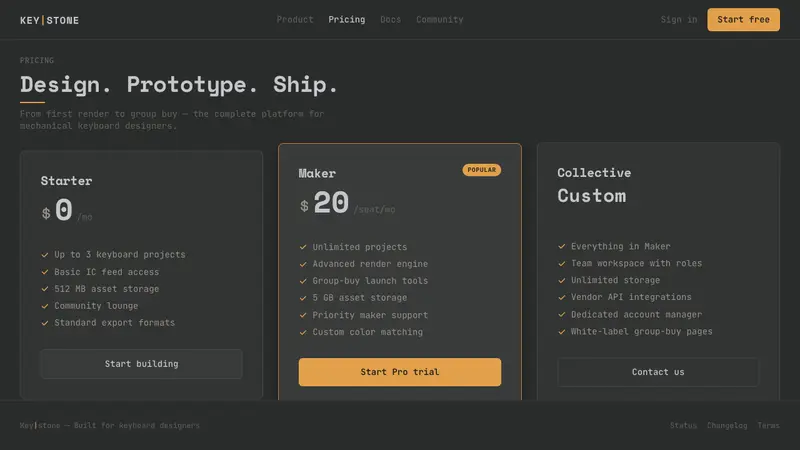
Task: Click the Start free button
Action: pyautogui.click(x=743, y=19)
